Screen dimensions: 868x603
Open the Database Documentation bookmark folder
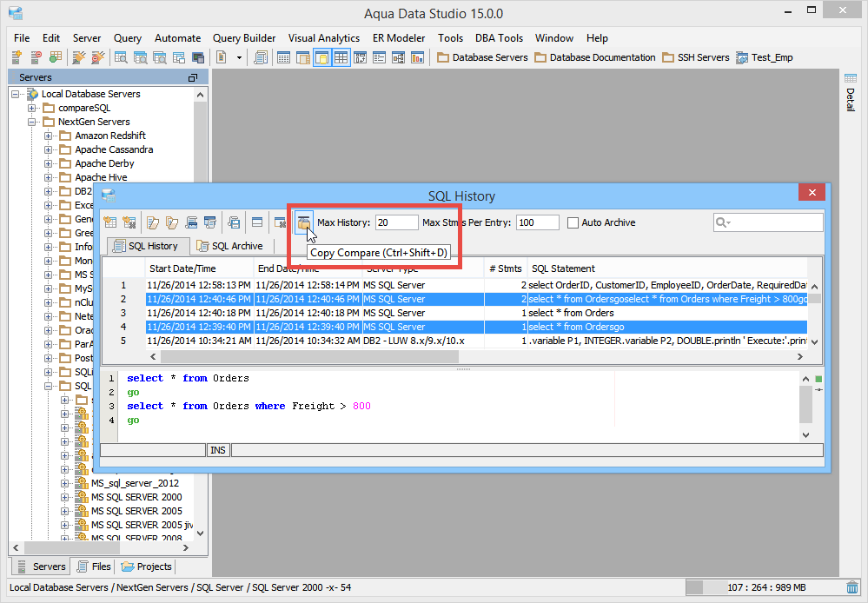[595, 57]
